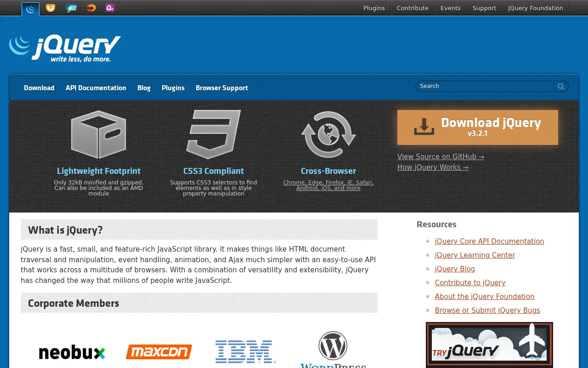Image resolution: width=588 pixels, height=368 pixels.
Task: Open Browser Support page
Action: (222, 88)
